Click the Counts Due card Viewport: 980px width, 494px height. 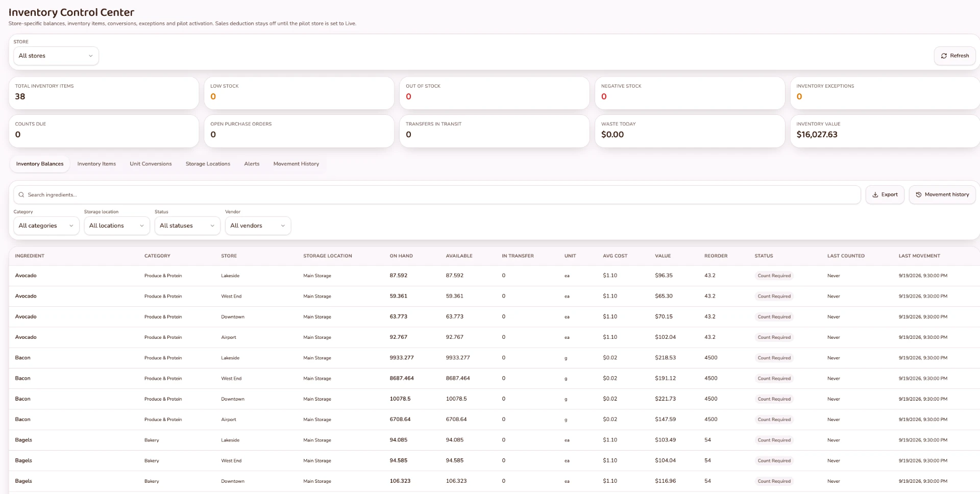[104, 131]
